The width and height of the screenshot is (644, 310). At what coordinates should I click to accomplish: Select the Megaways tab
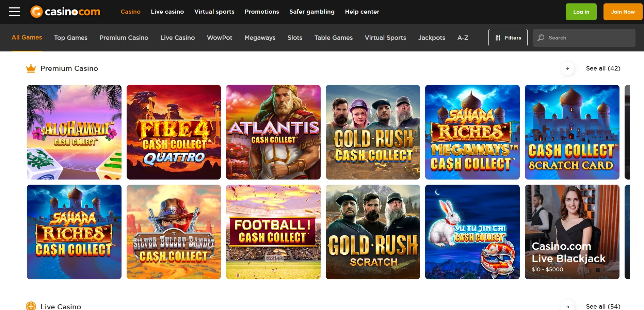click(x=260, y=38)
